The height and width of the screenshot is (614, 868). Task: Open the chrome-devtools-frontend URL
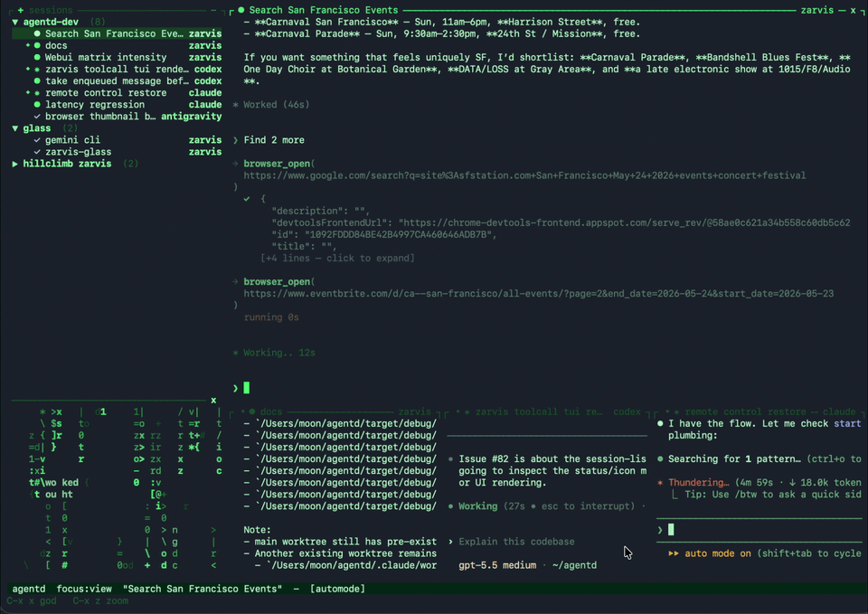click(x=625, y=222)
